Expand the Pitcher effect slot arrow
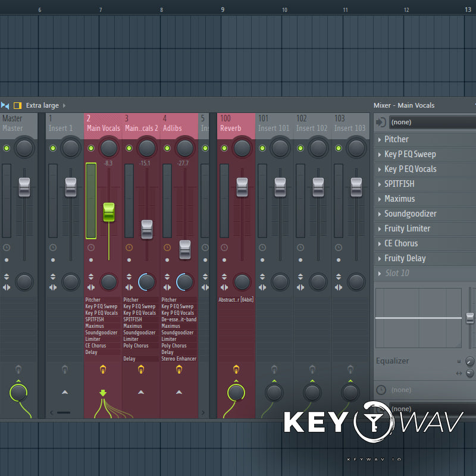This screenshot has width=476, height=476. coord(380,139)
